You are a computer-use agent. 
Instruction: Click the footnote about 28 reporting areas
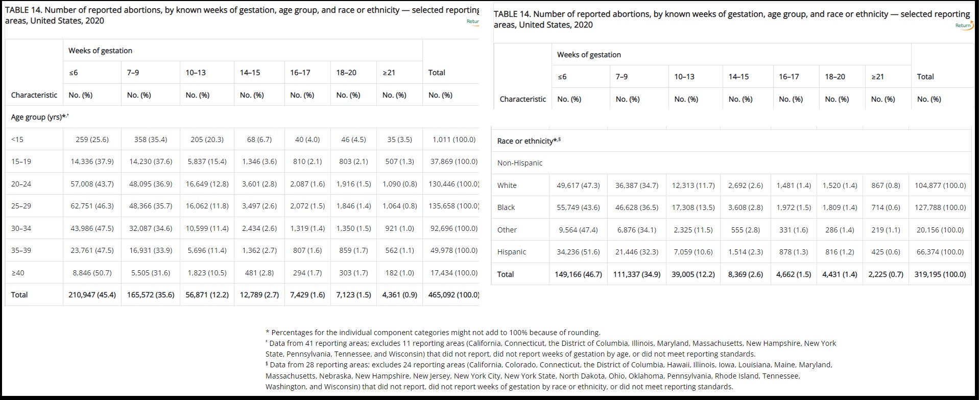pos(548,375)
